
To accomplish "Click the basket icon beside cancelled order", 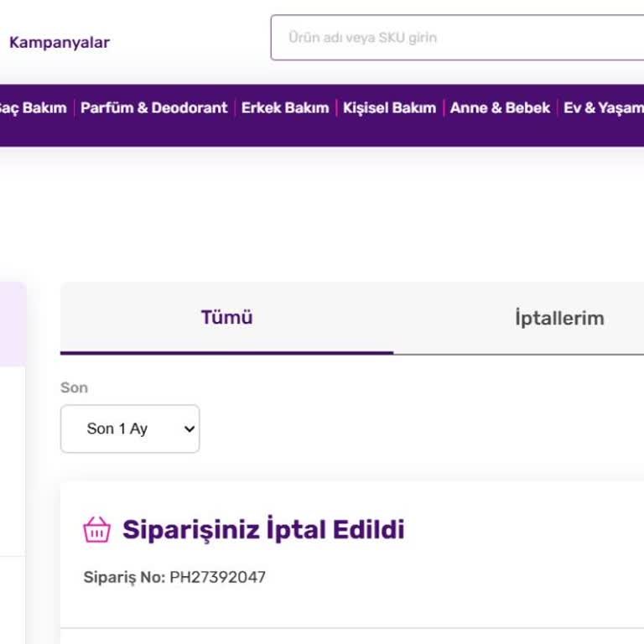I will tap(97, 529).
